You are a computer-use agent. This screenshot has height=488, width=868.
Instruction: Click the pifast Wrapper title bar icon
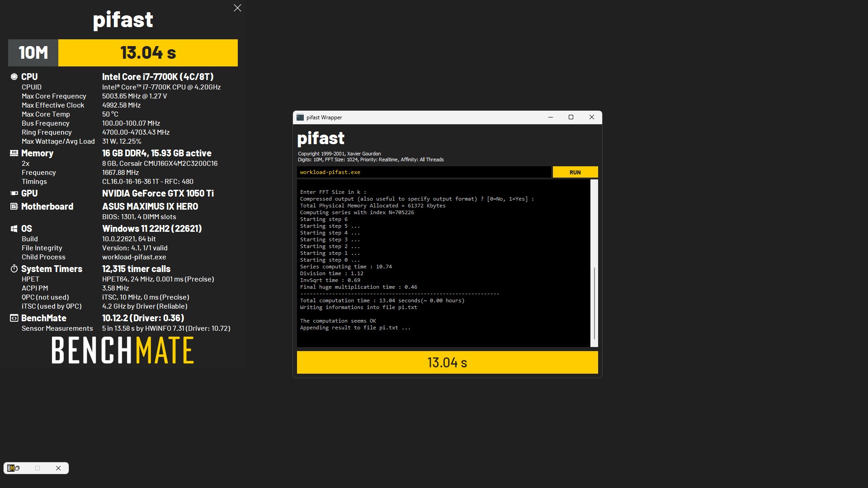300,117
